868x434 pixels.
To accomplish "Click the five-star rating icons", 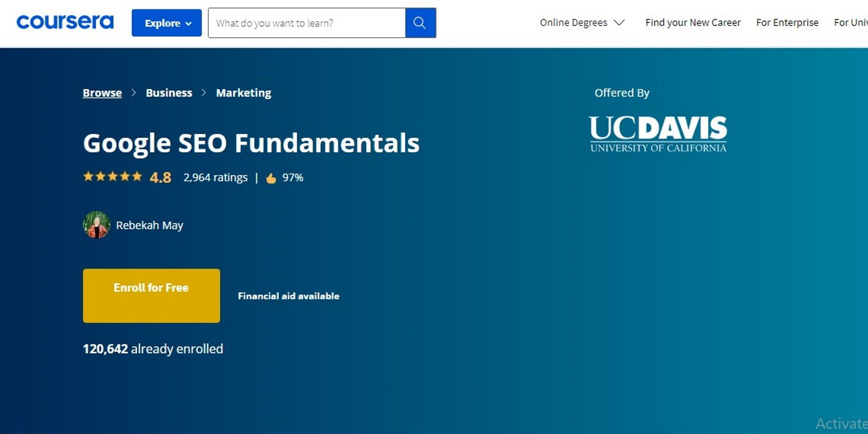I will click(113, 177).
